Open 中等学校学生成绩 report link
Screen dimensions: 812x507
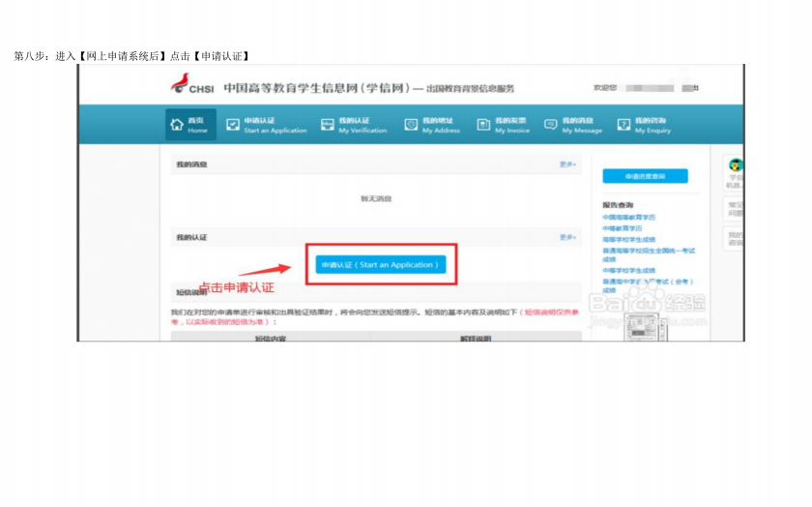628,271
